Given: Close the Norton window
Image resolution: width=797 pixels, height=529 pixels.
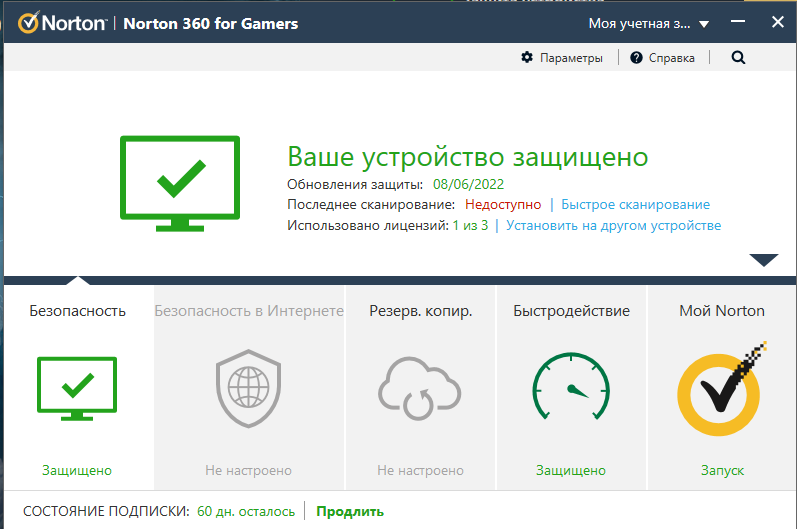Looking at the screenshot, I should [778, 22].
